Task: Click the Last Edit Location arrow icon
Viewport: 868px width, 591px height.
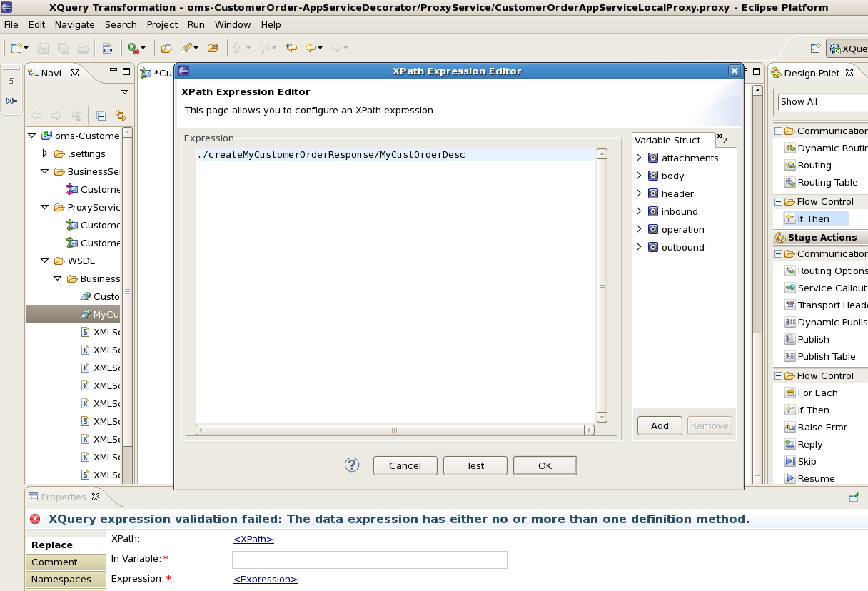Action: (291, 48)
